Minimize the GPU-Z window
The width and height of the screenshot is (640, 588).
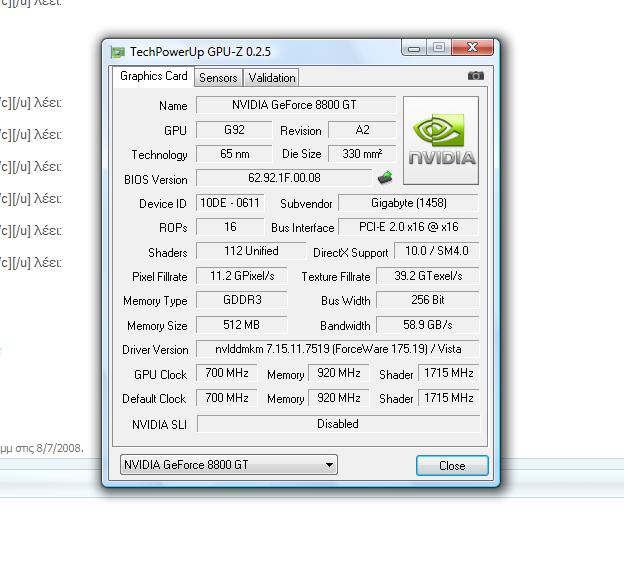pos(414,48)
